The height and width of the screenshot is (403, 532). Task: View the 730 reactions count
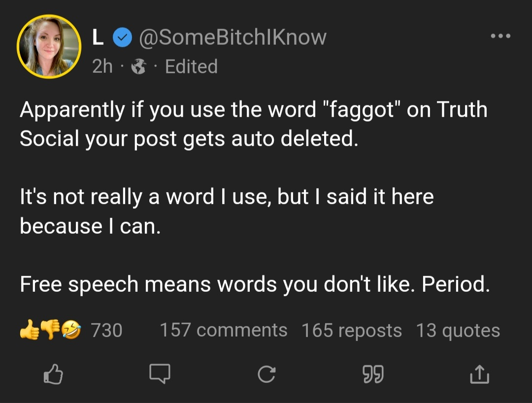(106, 330)
